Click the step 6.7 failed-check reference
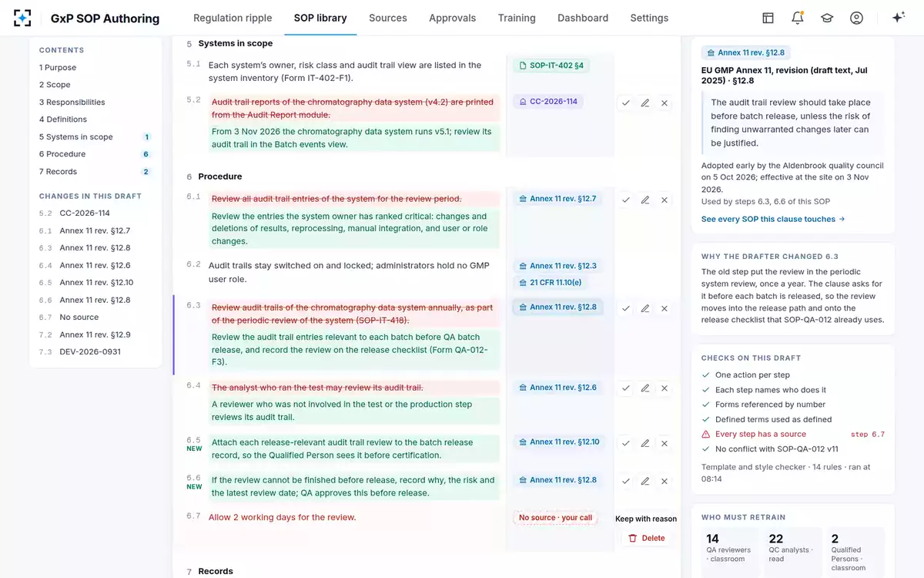Screen dimensions: 924x578 867,435
